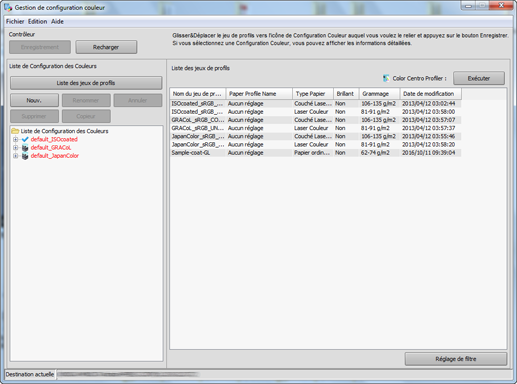Viewport: 517px width, 384px height.
Task: Open the Aide menu
Action: [57, 22]
